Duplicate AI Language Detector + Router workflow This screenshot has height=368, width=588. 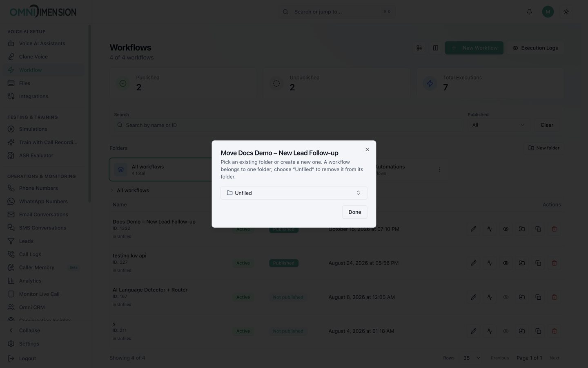tap(538, 297)
